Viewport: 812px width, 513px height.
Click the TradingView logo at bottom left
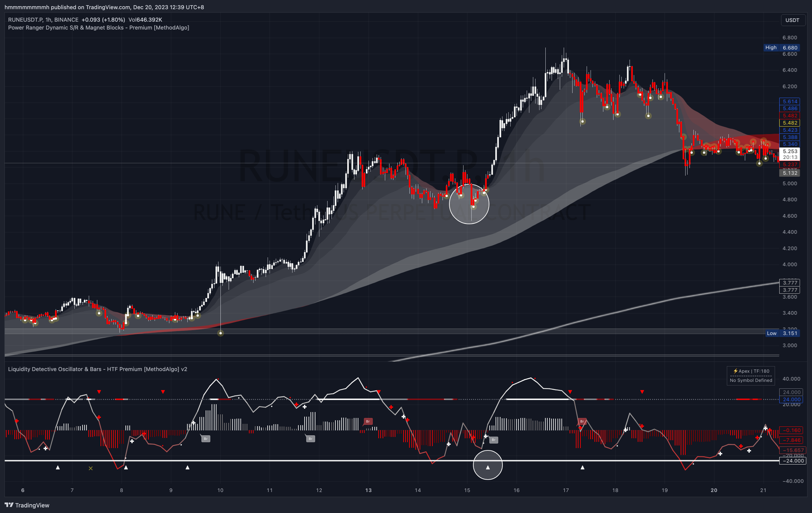click(x=27, y=505)
